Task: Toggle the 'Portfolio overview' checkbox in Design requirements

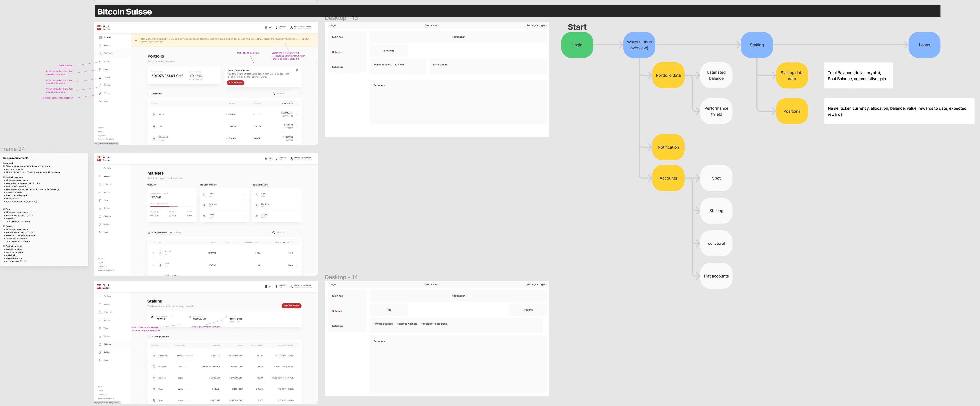Action: [x=4, y=177]
